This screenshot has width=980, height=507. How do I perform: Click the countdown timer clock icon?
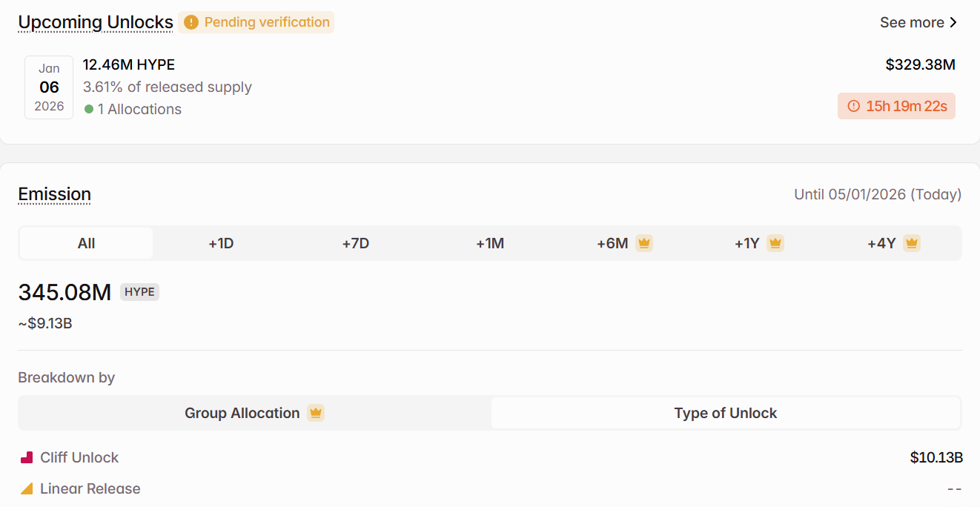(853, 106)
